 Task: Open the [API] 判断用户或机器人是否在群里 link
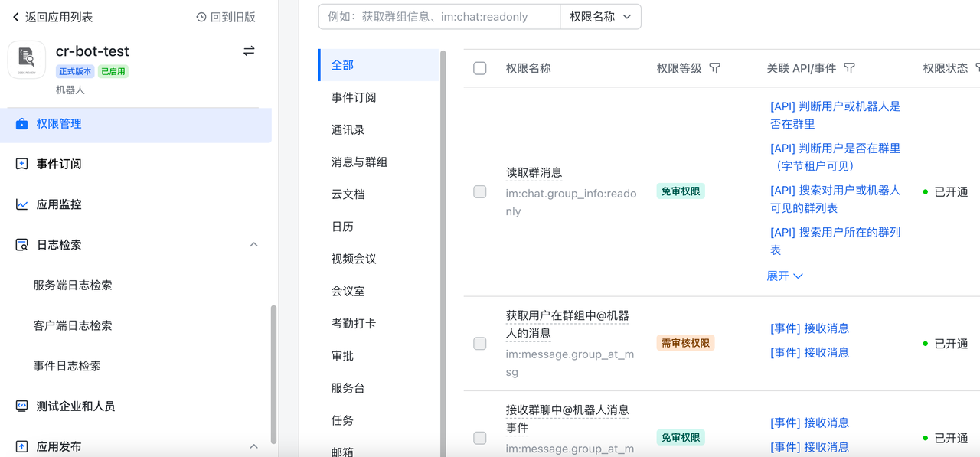pyautogui.click(x=835, y=115)
